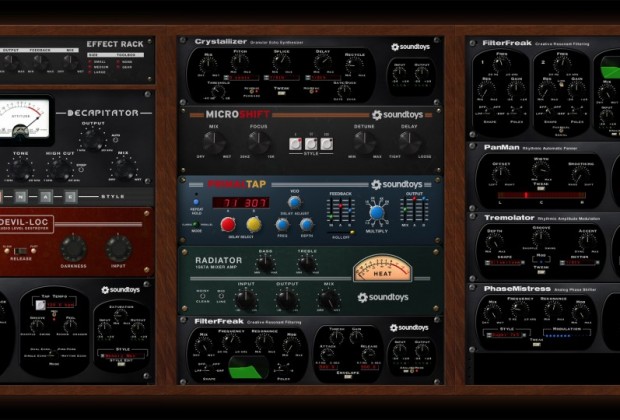The height and width of the screenshot is (420, 620).
Task: Click the PanMan pan position meter
Action: coord(541,195)
